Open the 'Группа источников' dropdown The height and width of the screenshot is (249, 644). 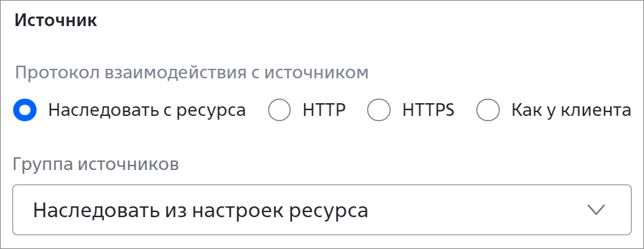tap(321, 210)
